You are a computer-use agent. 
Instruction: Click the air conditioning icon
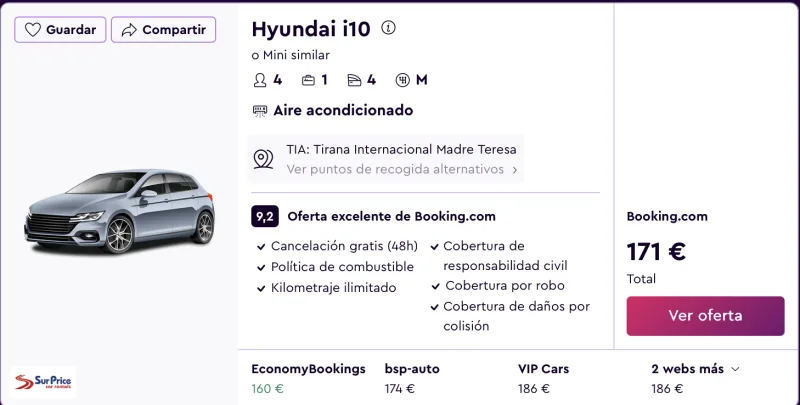pos(260,111)
